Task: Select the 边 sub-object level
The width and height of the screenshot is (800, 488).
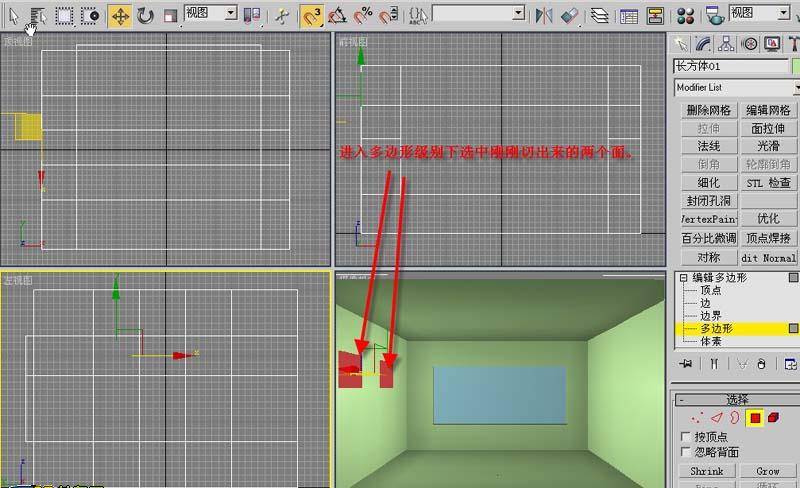Action: tap(705, 303)
